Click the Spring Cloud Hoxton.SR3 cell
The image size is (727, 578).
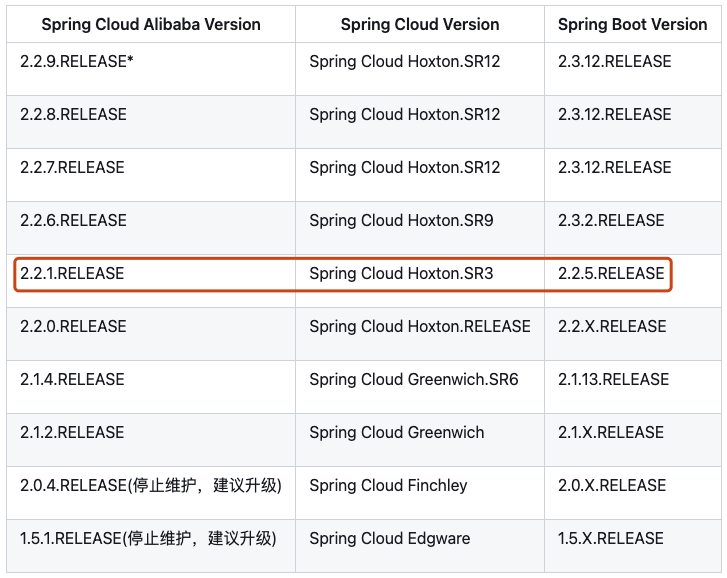tap(401, 273)
